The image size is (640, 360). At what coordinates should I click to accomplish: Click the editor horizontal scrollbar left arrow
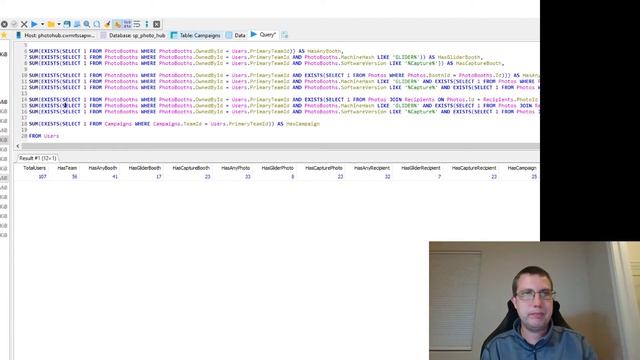pos(18,146)
